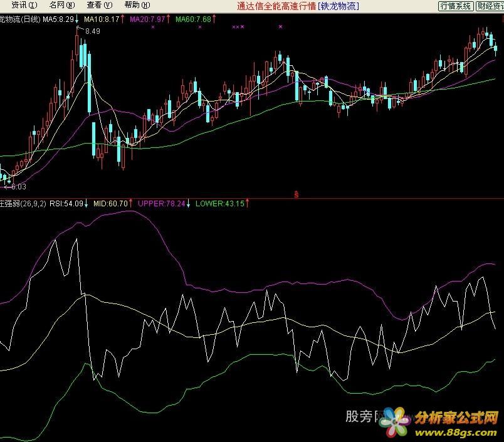This screenshot has height=442, width=504.
Task: Click the purple MA20:7.97 label
Action: coord(147,19)
